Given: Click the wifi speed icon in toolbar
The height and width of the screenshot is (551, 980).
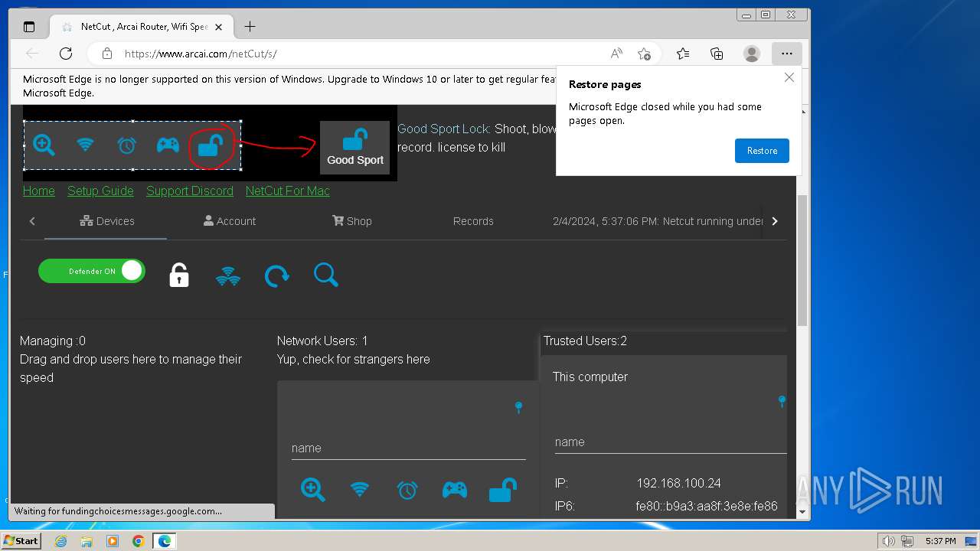Looking at the screenshot, I should pos(228,275).
